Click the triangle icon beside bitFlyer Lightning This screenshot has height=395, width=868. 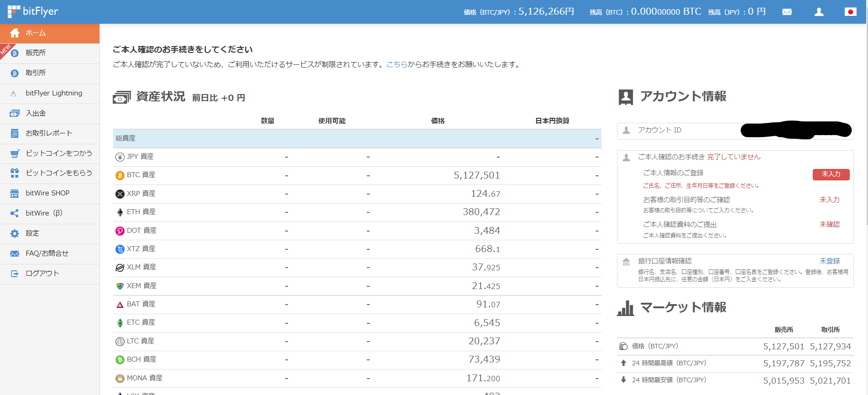pos(14,94)
